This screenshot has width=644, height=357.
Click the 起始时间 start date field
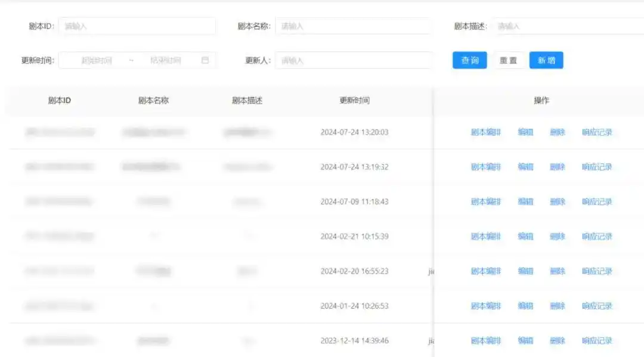pyautogui.click(x=98, y=60)
